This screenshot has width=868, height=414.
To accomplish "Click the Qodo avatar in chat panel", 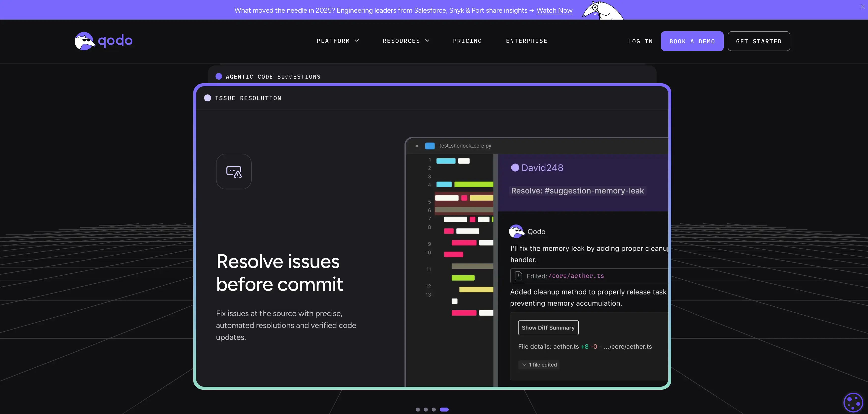I will tap(516, 232).
